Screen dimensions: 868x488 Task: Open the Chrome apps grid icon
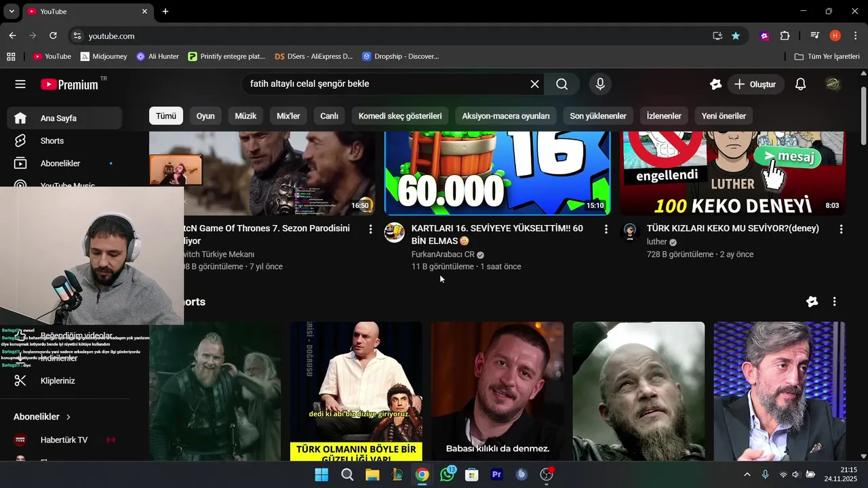point(11,56)
